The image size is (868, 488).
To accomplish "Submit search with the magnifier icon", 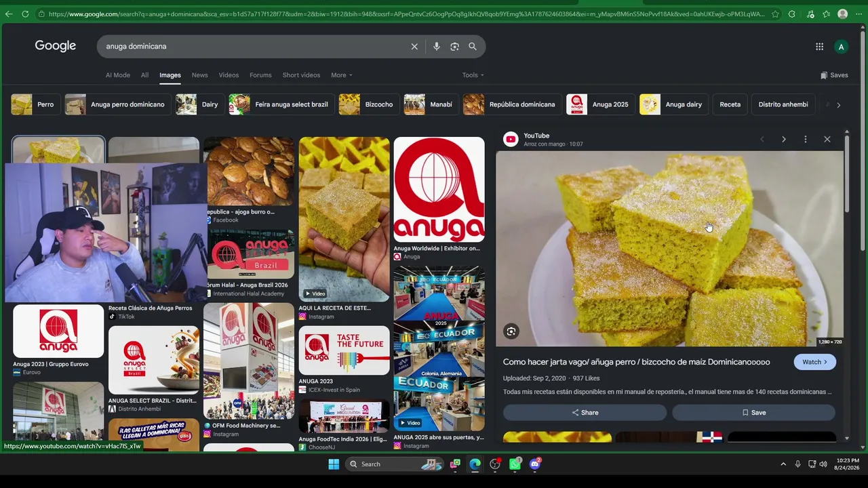I will pos(473,46).
